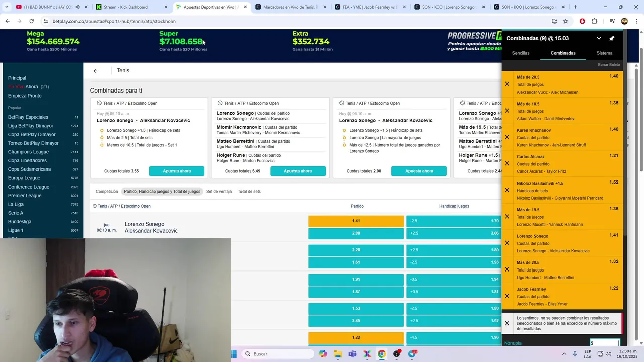The width and height of the screenshot is (644, 362).
Task: Click Apuesta ahora for 2.00 combo
Action: point(419,171)
